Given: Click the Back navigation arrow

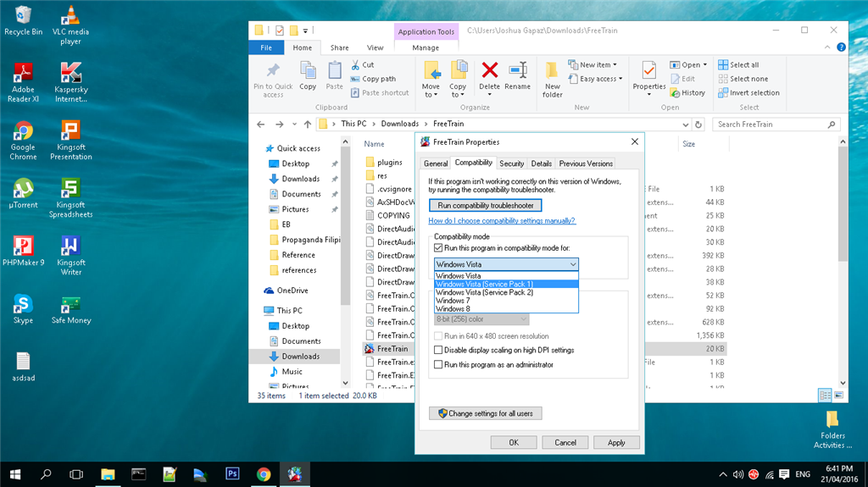Looking at the screenshot, I should (261, 124).
